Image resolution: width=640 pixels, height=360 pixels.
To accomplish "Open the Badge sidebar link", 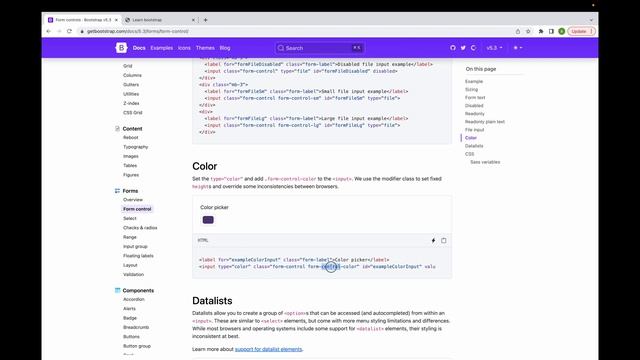I will pos(130,318).
